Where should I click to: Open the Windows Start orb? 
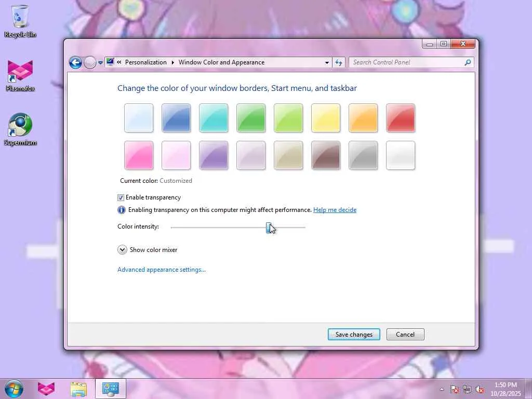(x=14, y=389)
